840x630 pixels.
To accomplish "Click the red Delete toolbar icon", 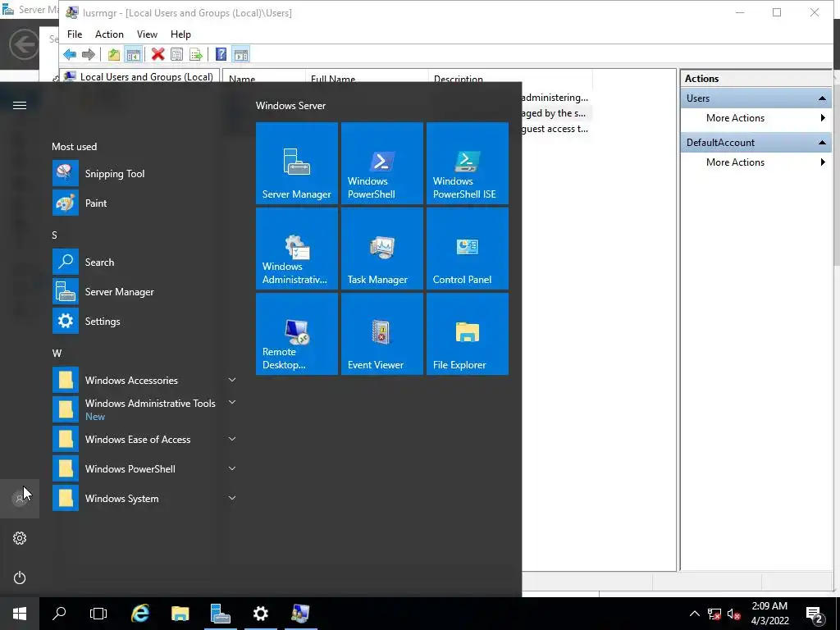I will (x=157, y=54).
